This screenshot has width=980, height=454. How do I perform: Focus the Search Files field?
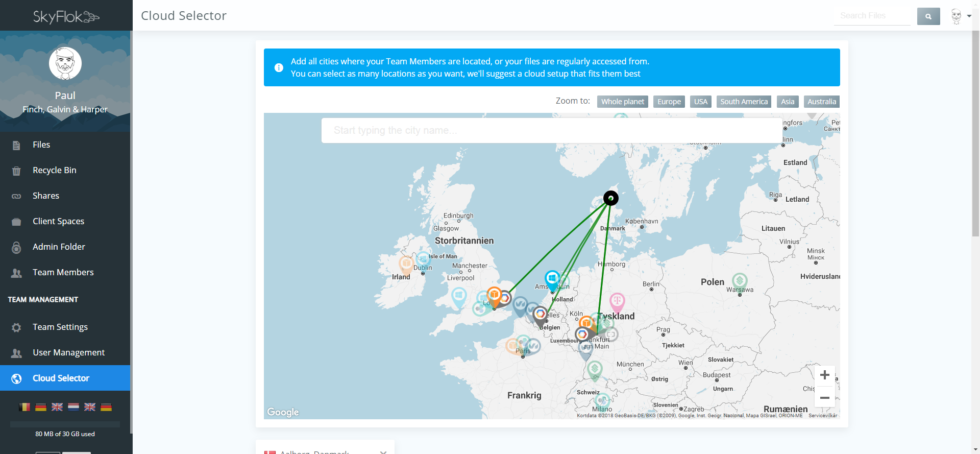click(x=872, y=16)
